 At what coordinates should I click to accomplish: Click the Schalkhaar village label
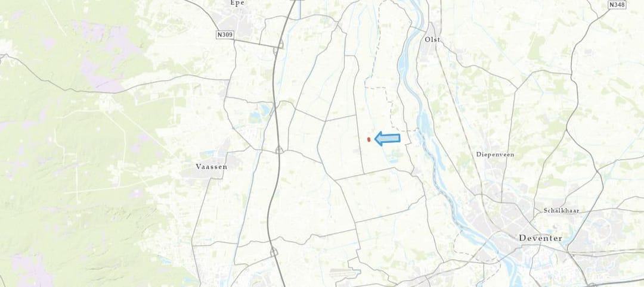(x=561, y=211)
